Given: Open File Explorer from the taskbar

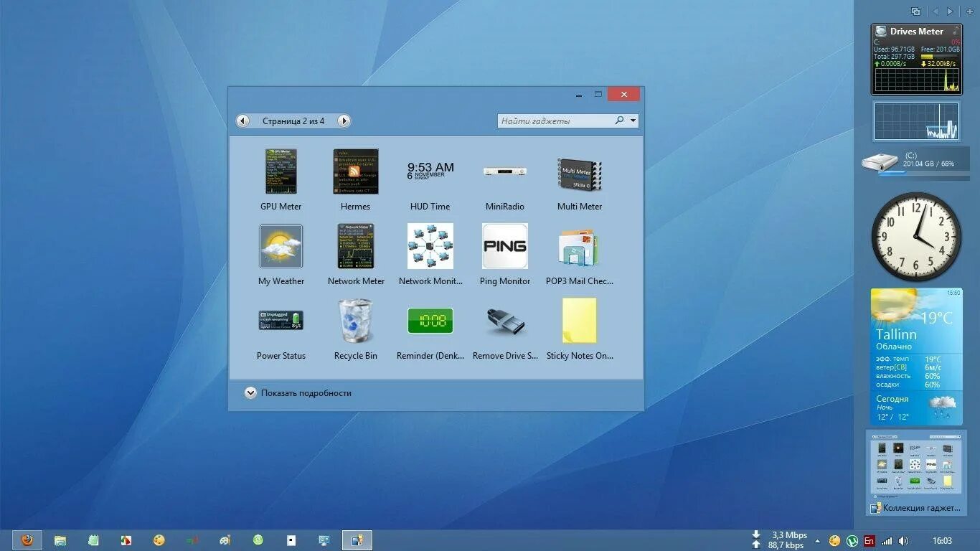Looking at the screenshot, I should 60,540.
